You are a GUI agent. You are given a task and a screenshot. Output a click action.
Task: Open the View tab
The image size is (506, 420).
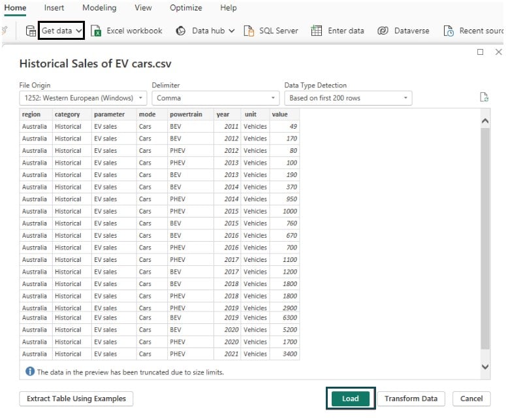tap(143, 8)
